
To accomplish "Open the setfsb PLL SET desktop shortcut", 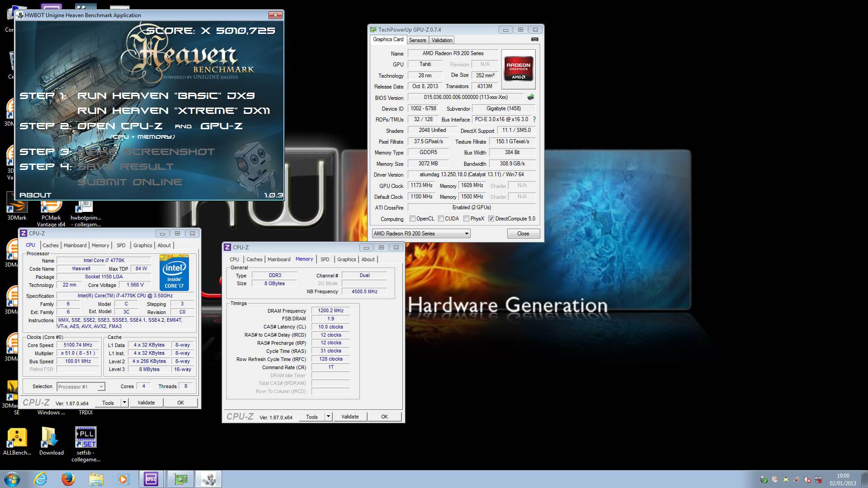I will 85,445.
